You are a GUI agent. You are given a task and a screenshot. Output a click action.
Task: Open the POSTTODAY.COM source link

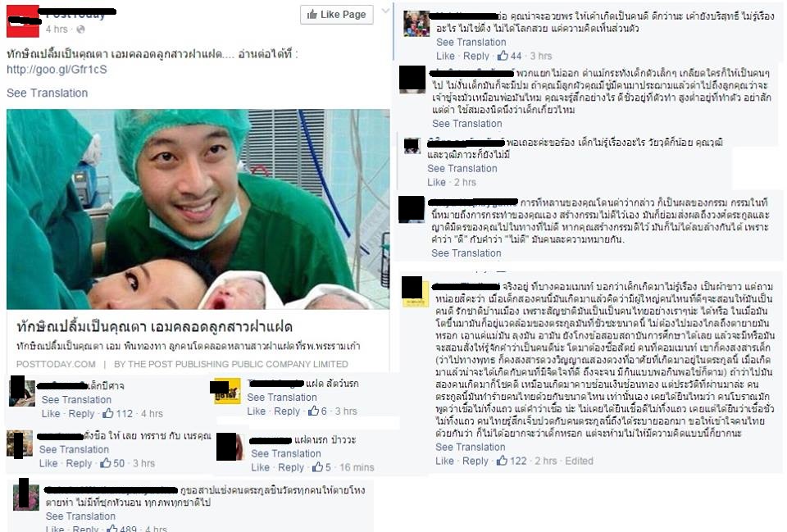tap(56, 364)
